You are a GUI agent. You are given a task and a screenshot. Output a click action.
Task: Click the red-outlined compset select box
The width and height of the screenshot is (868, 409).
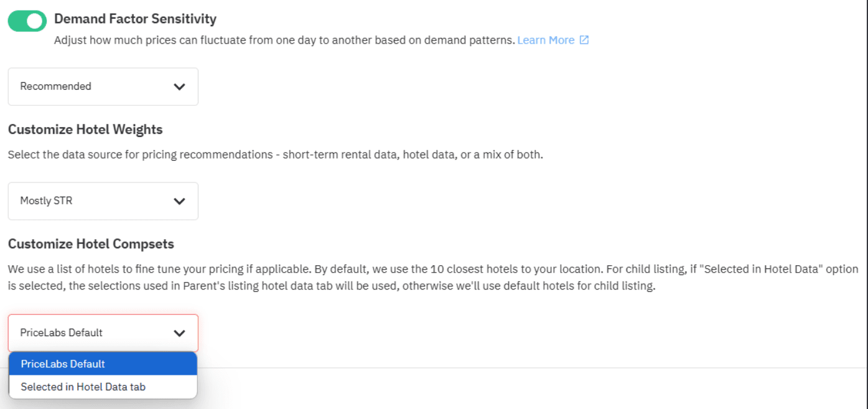[103, 333]
